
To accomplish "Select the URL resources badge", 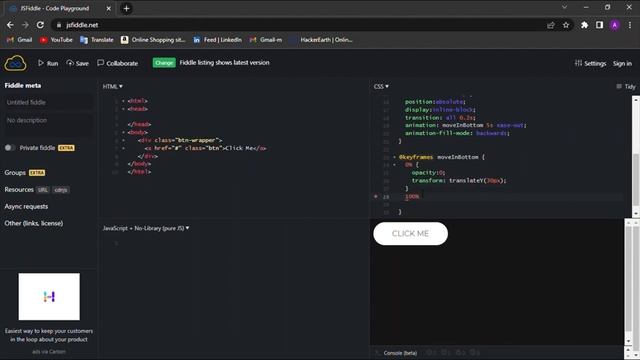I will (x=43, y=190).
